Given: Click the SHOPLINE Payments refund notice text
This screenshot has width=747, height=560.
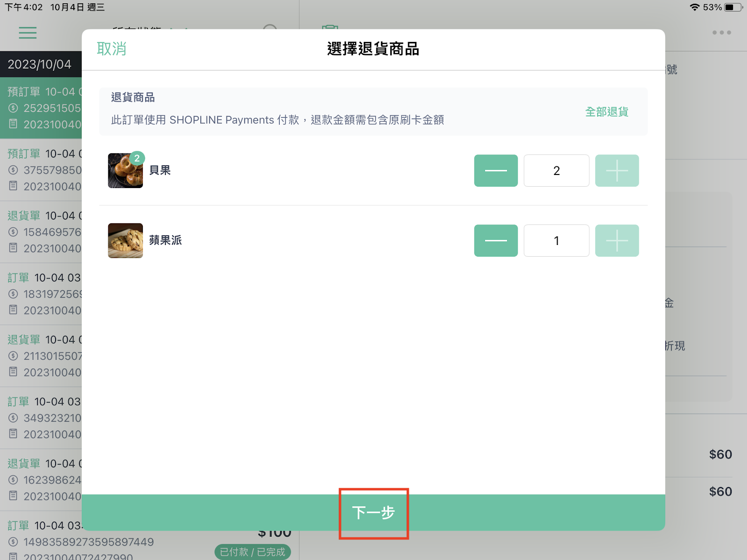Looking at the screenshot, I should tap(277, 120).
